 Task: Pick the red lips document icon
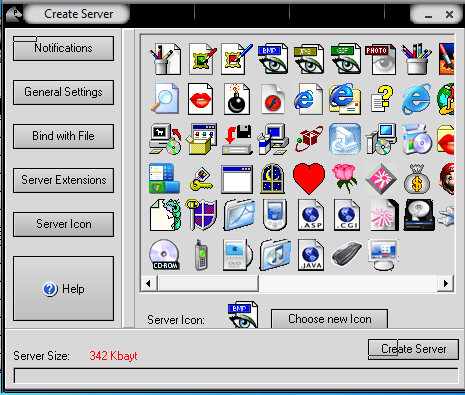point(200,99)
